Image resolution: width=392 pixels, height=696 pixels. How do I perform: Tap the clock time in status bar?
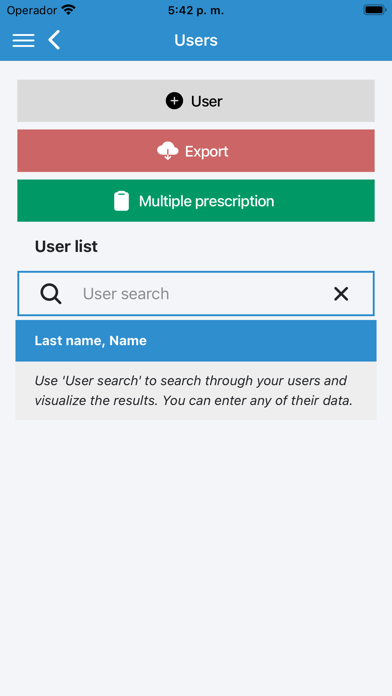196,10
